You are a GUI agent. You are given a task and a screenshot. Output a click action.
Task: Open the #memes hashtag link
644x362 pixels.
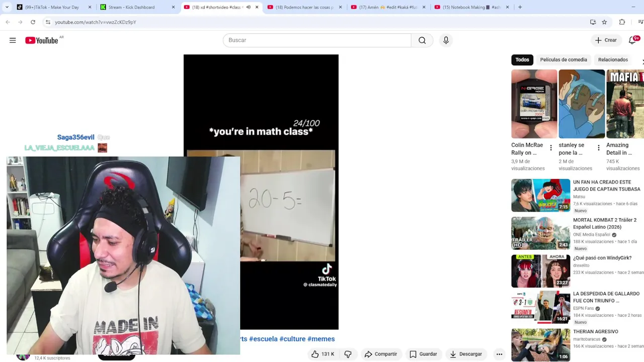point(321,339)
